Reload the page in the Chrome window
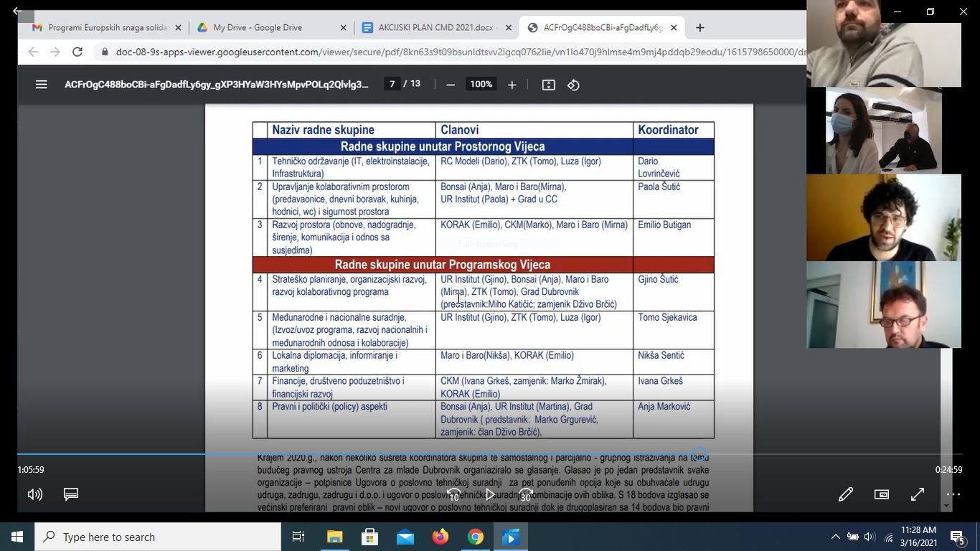Screen dimensions: 980x551 [x=77, y=52]
